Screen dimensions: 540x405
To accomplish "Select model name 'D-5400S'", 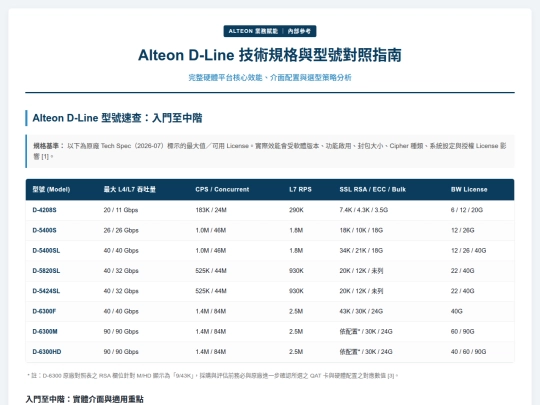I will [44, 230].
